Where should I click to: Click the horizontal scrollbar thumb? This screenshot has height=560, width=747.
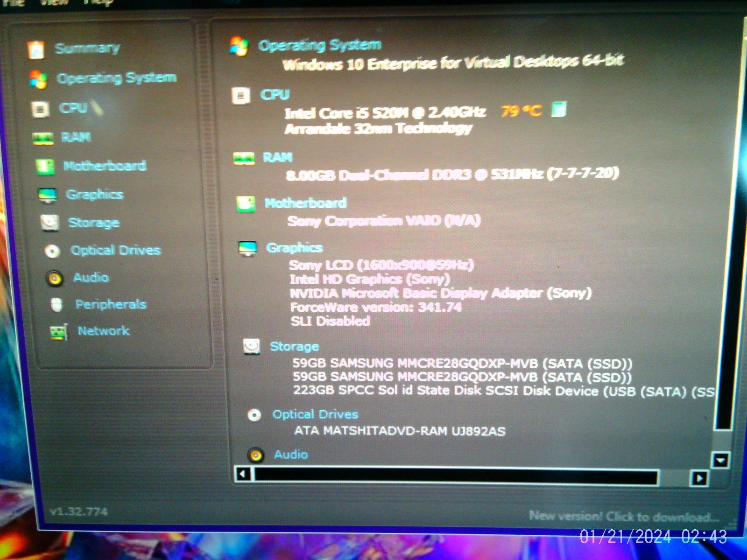456,477
